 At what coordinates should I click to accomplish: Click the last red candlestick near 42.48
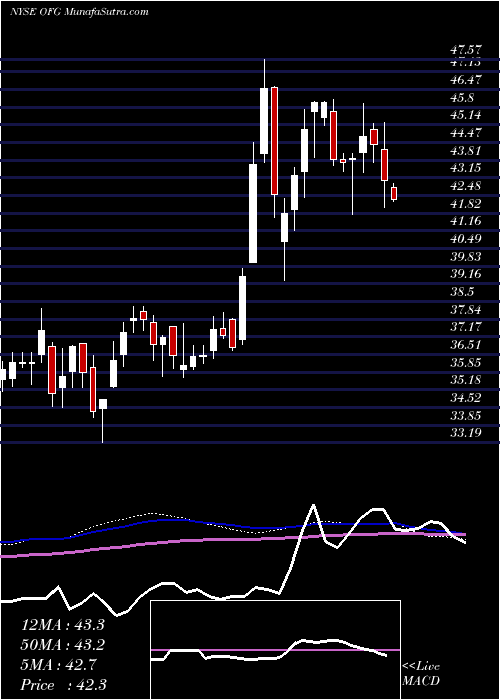click(x=394, y=193)
